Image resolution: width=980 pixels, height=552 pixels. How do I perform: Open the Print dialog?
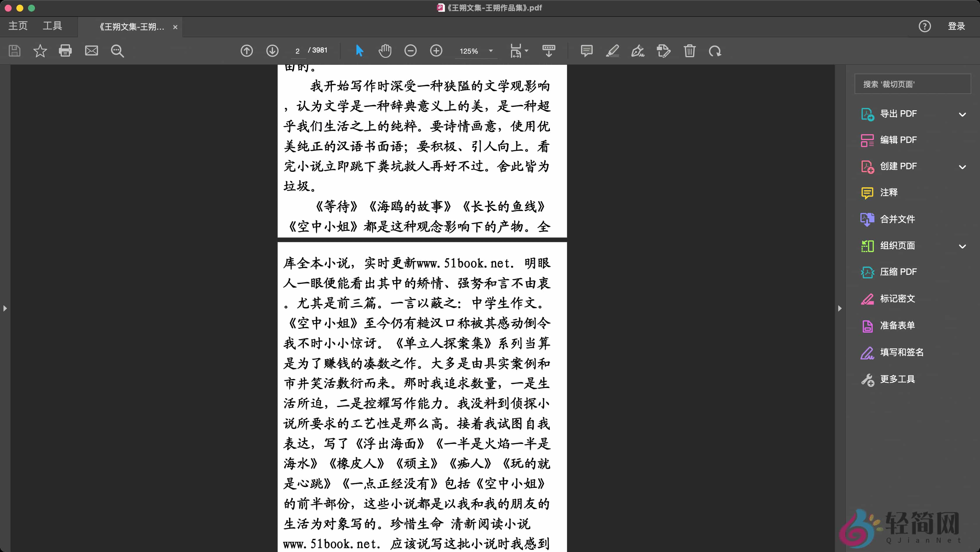click(65, 50)
